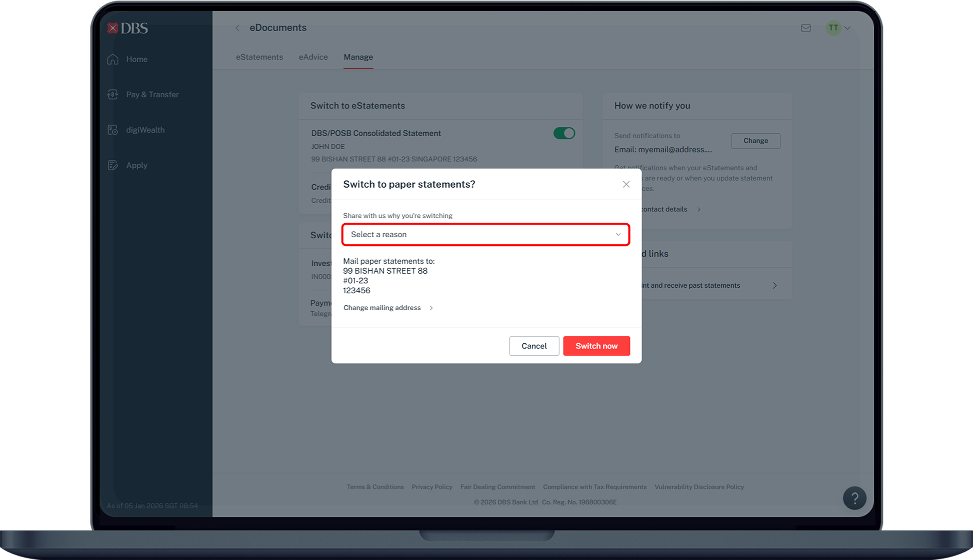Close the Switch to paper statements dialog
Screen dimensions: 973x560
[x=626, y=184]
